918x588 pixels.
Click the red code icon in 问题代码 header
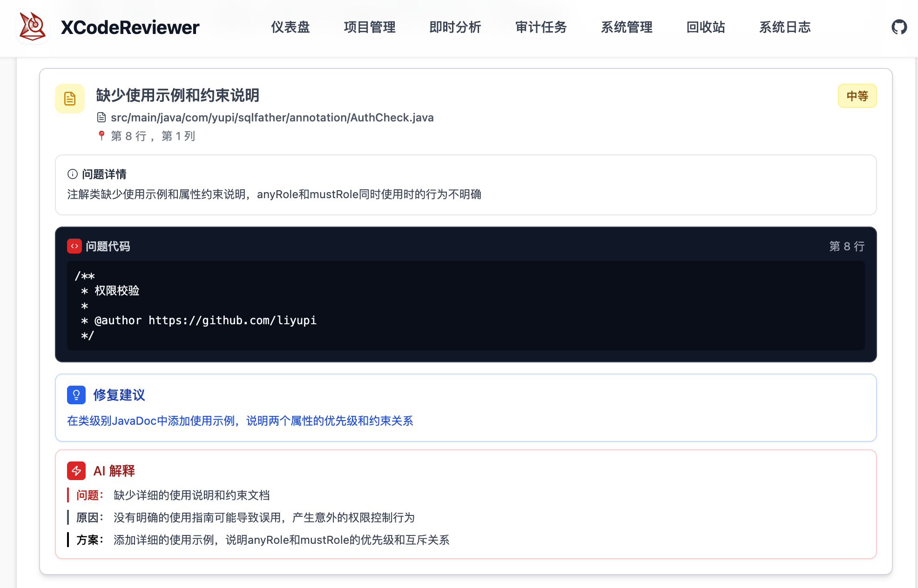74,246
